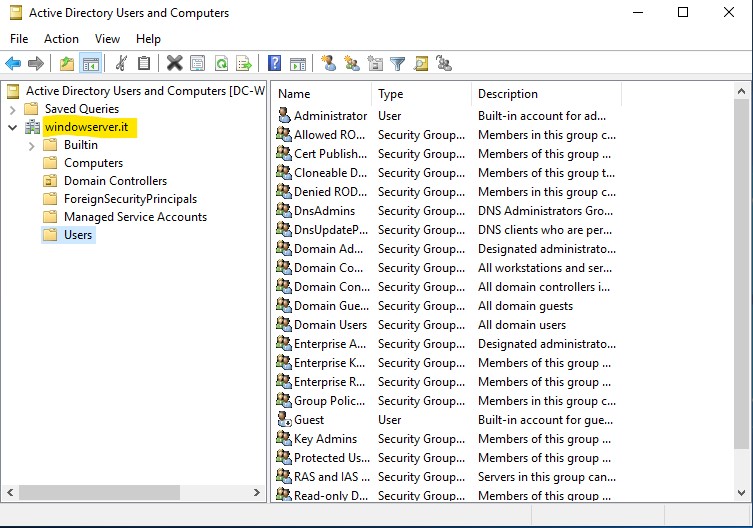Click the list pane vertical scrollbar thumb
The height and width of the screenshot is (528, 753).
pos(741,274)
